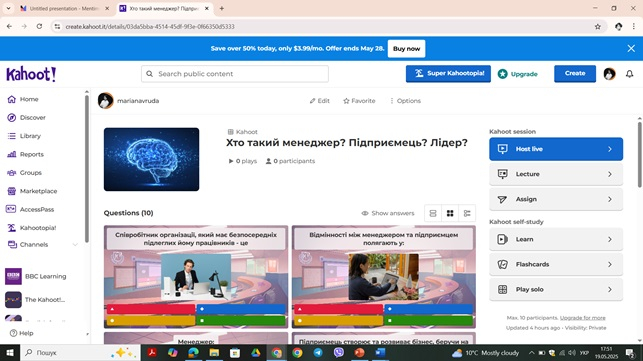643x361 pixels.
Task: Dismiss the promo banner
Action: (x=631, y=48)
